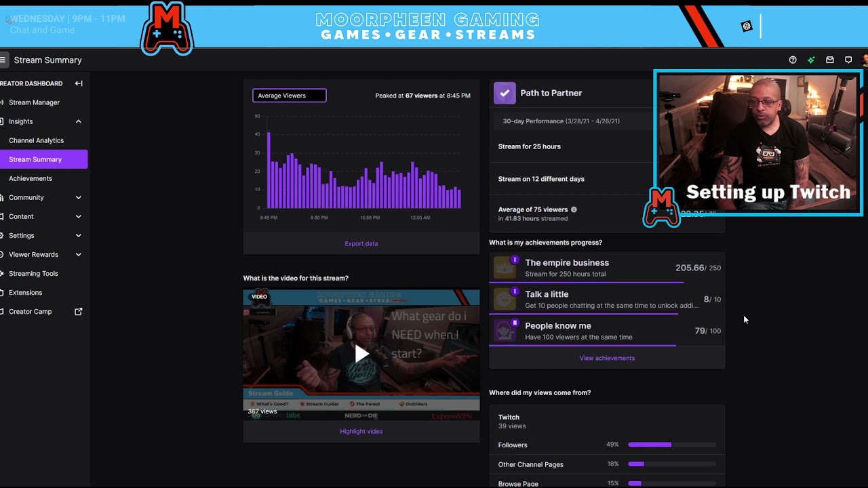
Task: Click the '367 views' label on video
Action: (262, 411)
